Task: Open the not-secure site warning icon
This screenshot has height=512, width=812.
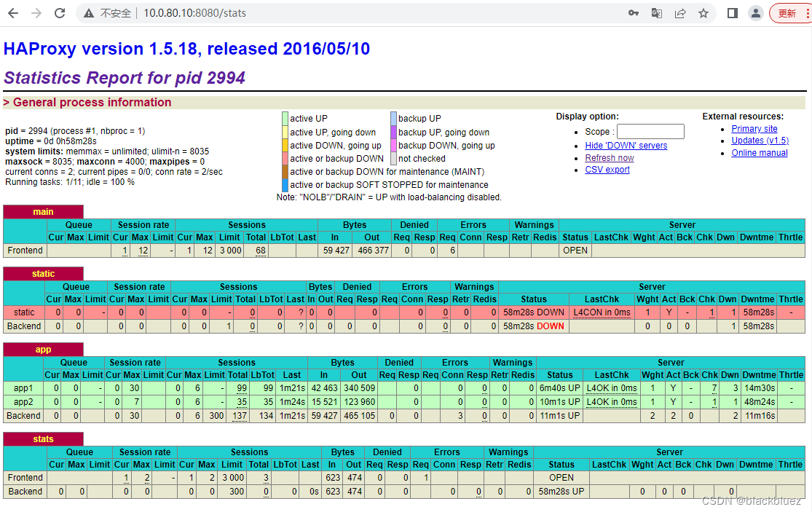Action: (89, 13)
